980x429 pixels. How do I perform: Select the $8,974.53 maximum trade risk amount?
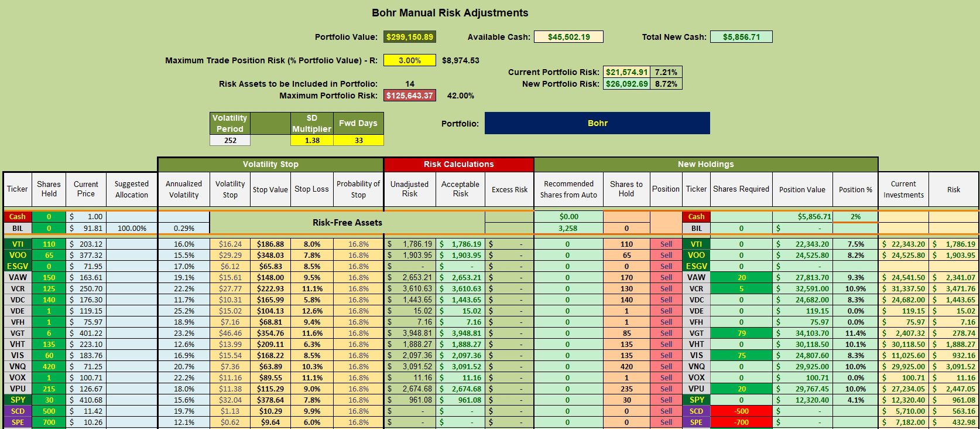pos(461,60)
